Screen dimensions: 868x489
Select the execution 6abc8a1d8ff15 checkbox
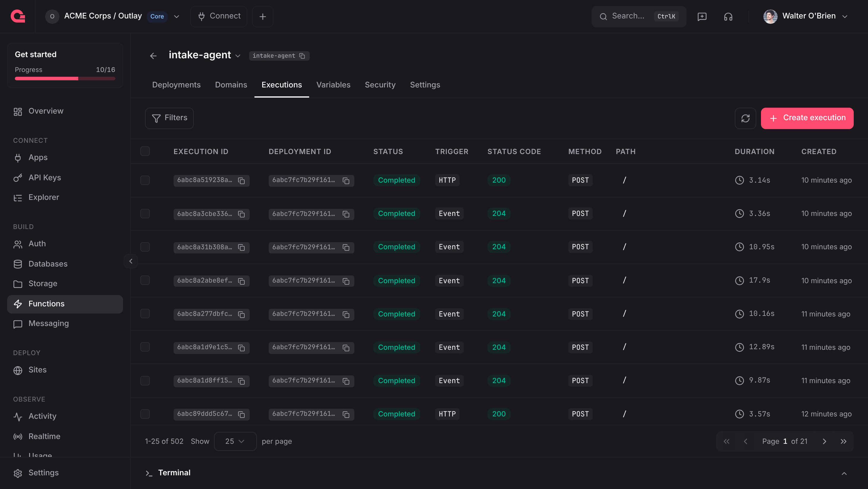coord(145,381)
